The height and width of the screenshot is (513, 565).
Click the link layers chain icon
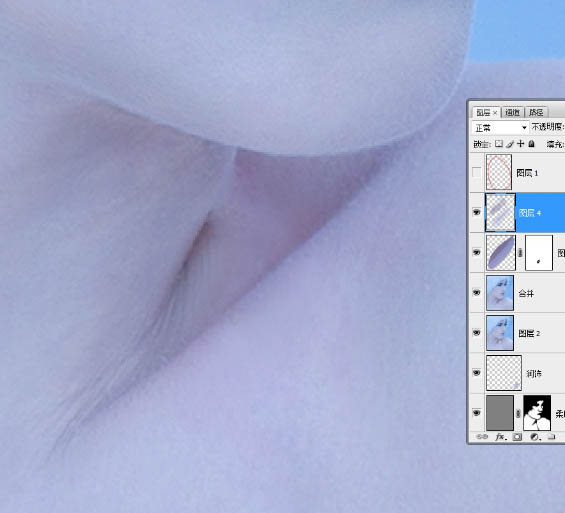point(482,437)
